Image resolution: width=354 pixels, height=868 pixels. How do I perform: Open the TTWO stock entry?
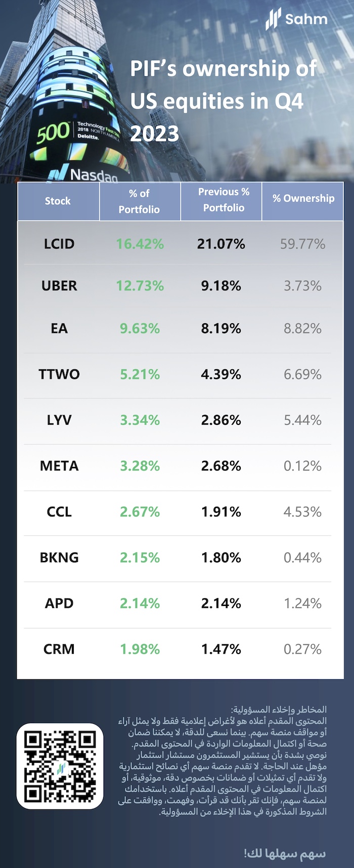point(59,374)
